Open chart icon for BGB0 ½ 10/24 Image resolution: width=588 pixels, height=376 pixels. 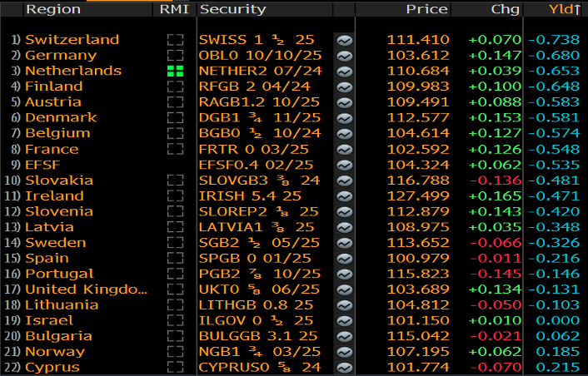344,134
